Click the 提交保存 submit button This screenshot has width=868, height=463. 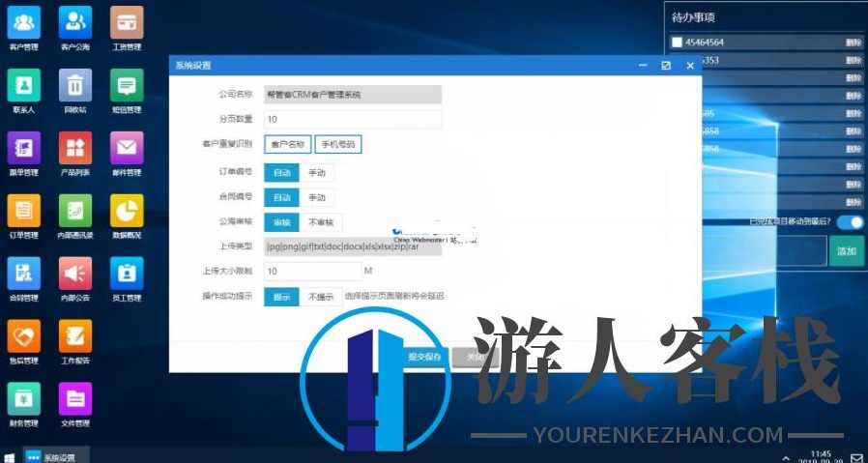pos(425,358)
